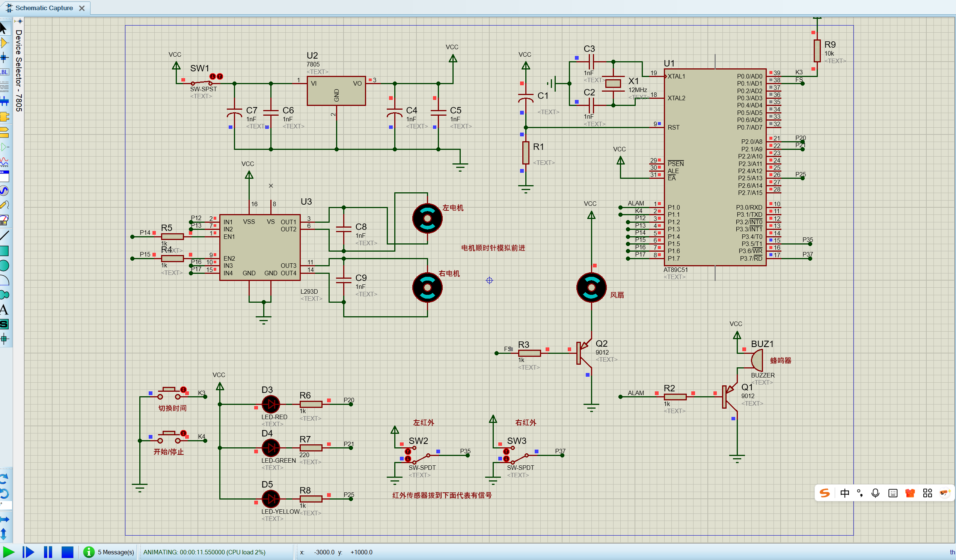This screenshot has height=560, width=956.
Task: Pause the running simulation
Action: 48,552
